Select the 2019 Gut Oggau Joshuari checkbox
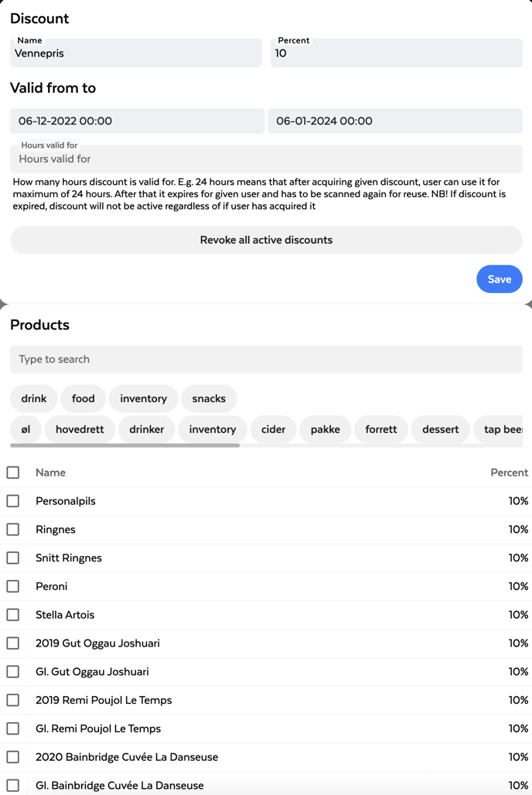 click(13, 643)
